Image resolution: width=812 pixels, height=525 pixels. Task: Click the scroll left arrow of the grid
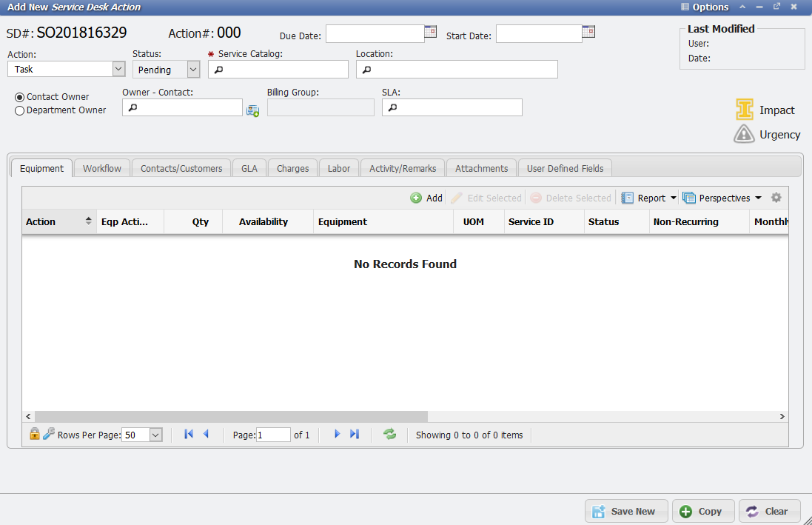(x=28, y=416)
